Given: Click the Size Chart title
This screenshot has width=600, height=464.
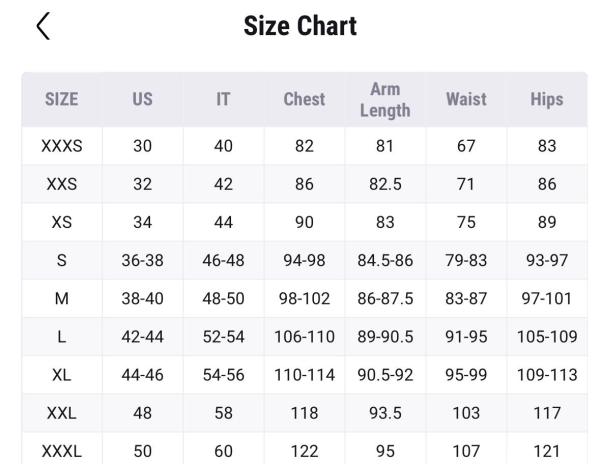Looking at the screenshot, I should point(300,26).
